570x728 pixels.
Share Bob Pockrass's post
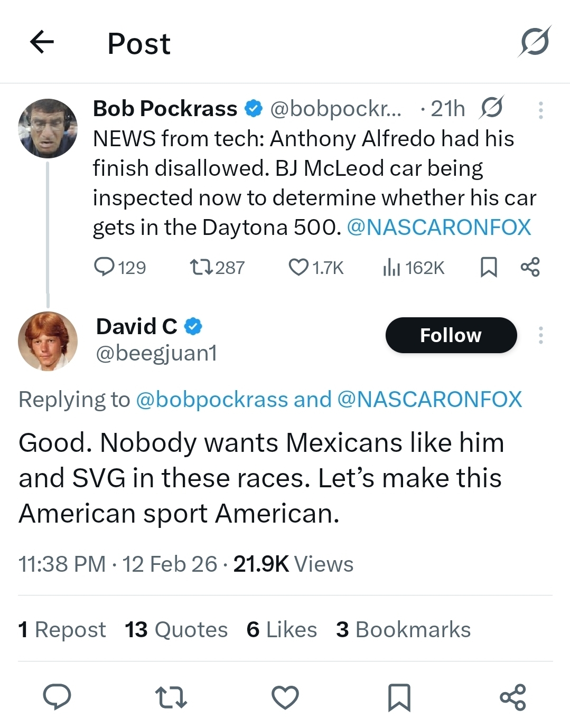[x=530, y=267]
